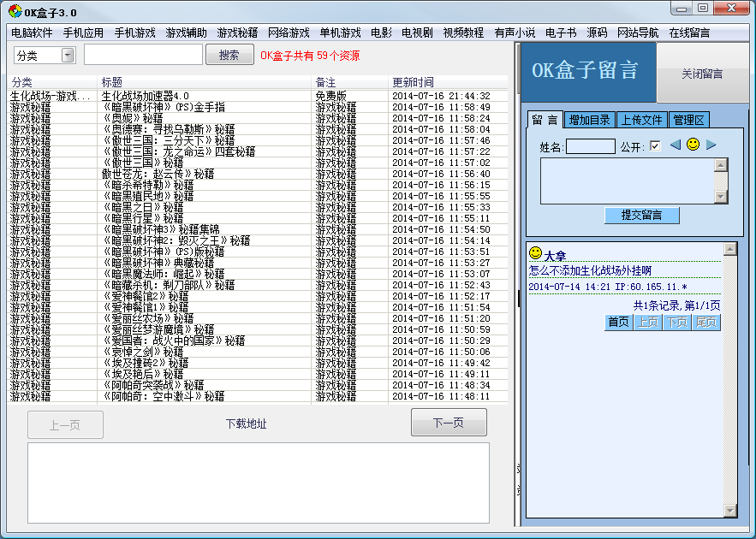Switch to the 增加目录 tab
756x539 pixels.
pyautogui.click(x=589, y=121)
